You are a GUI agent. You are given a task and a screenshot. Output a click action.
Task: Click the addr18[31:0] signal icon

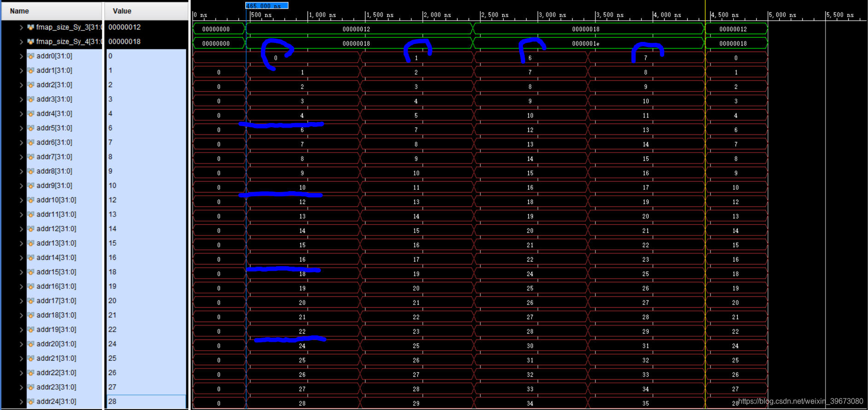click(31, 316)
